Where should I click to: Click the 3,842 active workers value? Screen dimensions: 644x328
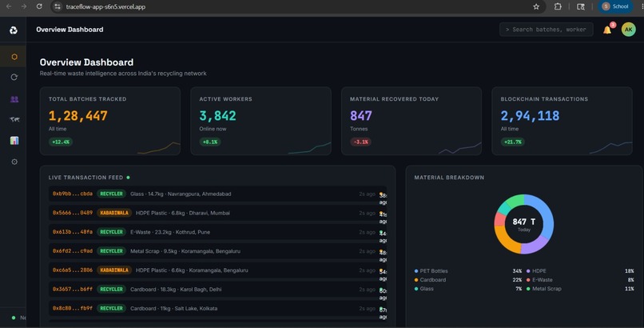click(217, 116)
